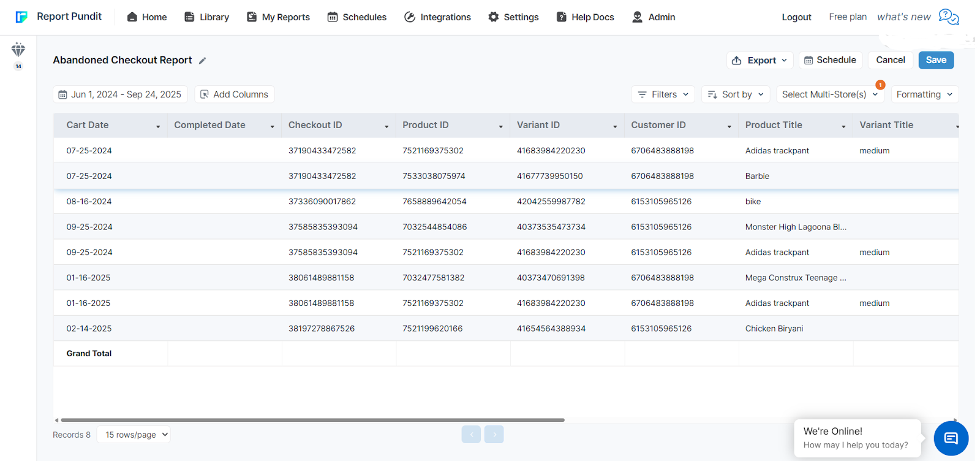
Task: Click the Free plan link
Action: click(x=848, y=17)
